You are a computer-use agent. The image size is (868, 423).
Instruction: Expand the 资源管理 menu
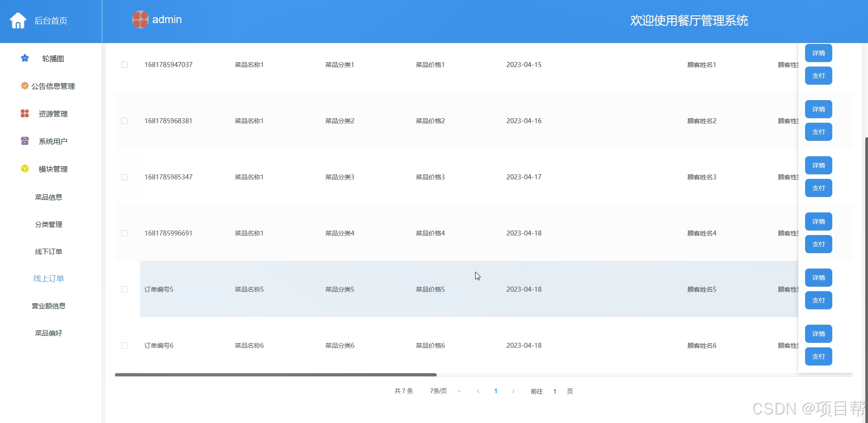(x=53, y=114)
